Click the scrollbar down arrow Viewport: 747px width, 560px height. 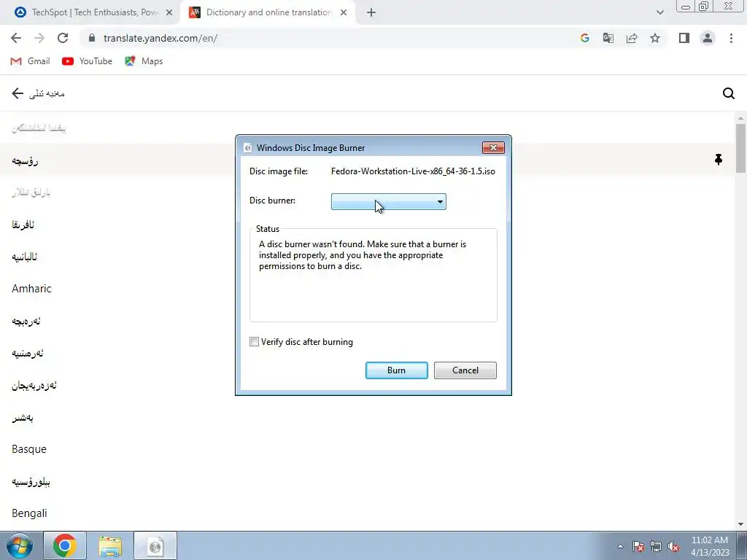[741, 524]
